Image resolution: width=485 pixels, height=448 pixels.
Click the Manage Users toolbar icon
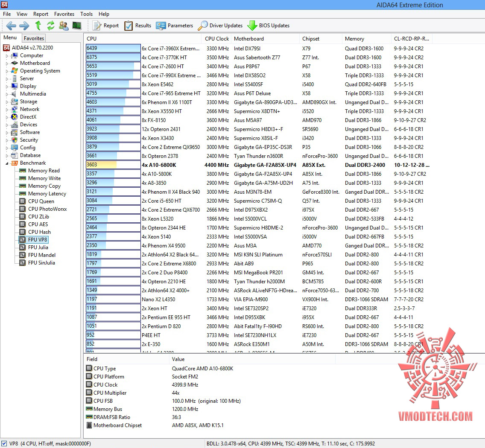pyautogui.click(x=64, y=26)
